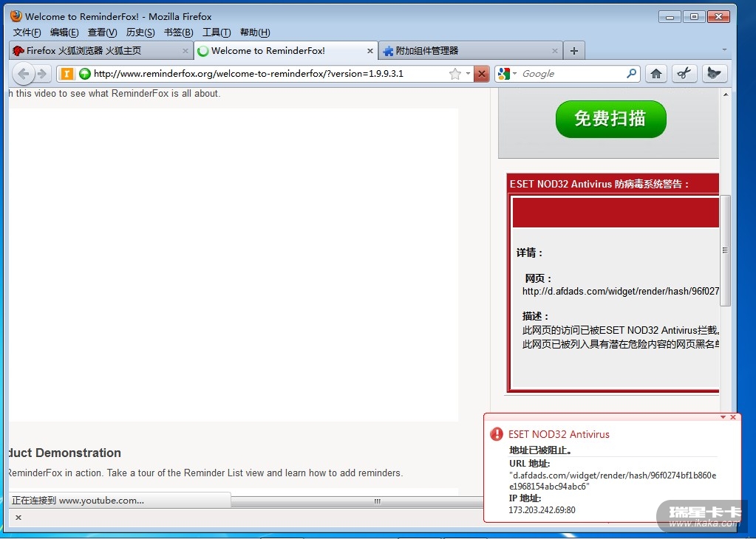Go to home page button
This screenshot has width=756, height=539.
(x=655, y=74)
